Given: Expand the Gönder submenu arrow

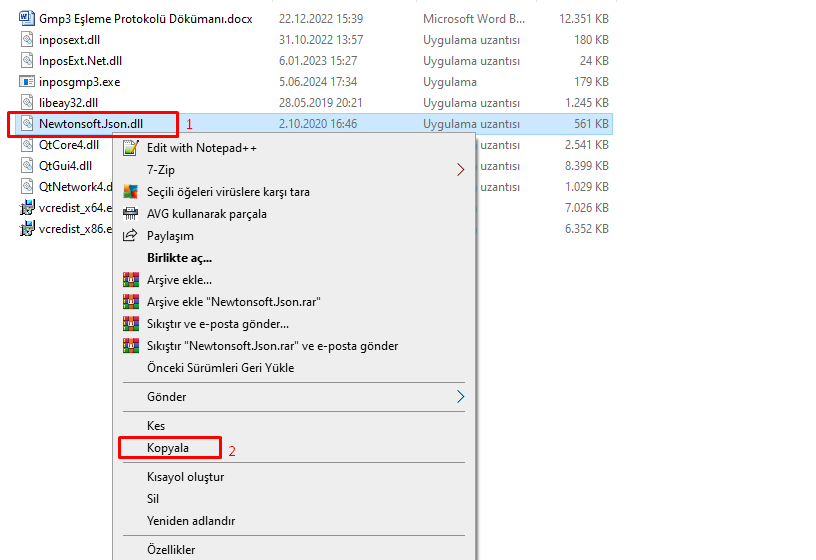Looking at the screenshot, I should [460, 397].
